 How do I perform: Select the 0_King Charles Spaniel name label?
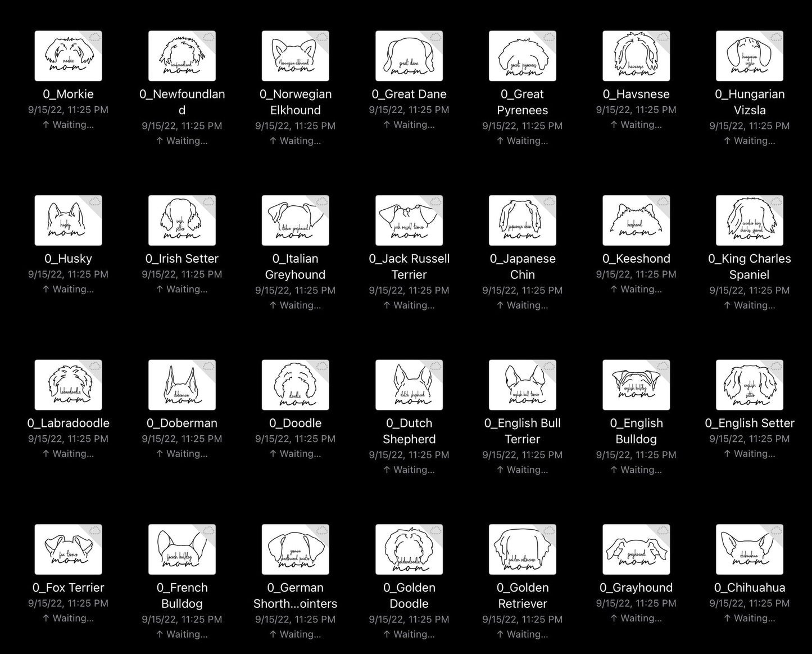[x=749, y=267]
